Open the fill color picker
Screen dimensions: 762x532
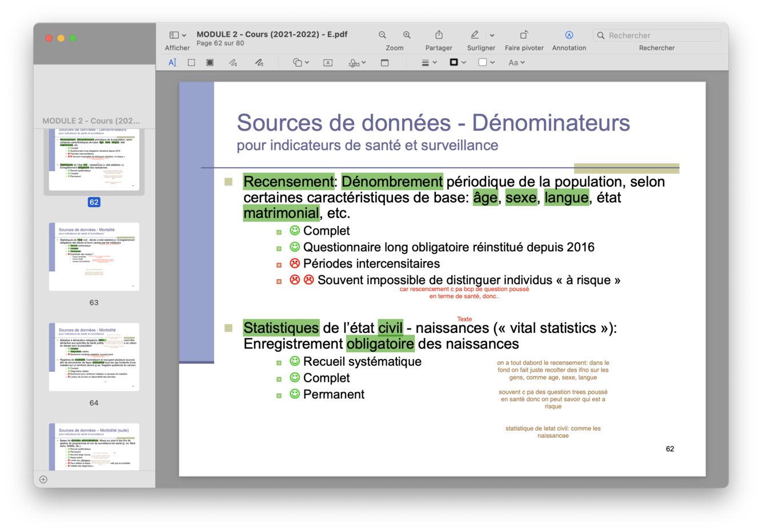486,63
